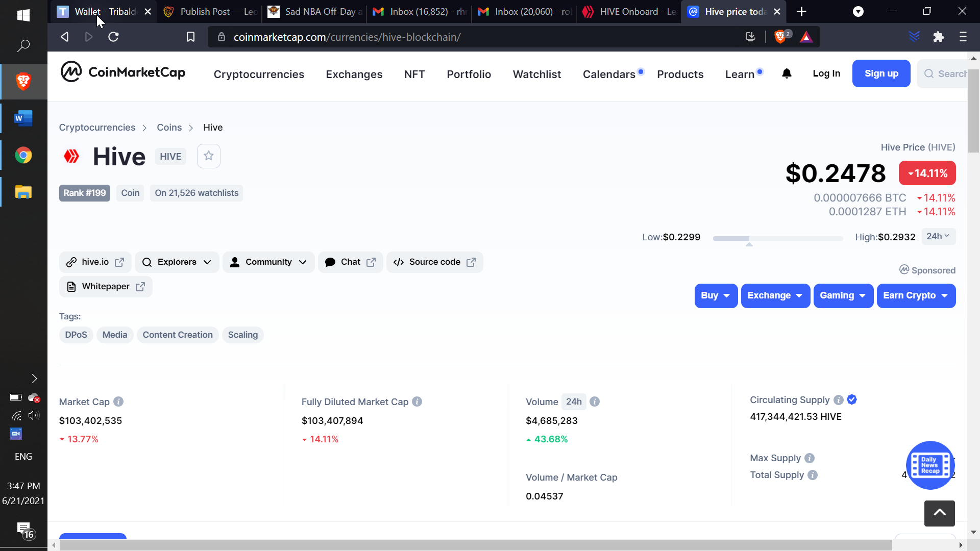Image resolution: width=980 pixels, height=551 pixels.
Task: Expand the Community dropdown
Action: tap(268, 262)
